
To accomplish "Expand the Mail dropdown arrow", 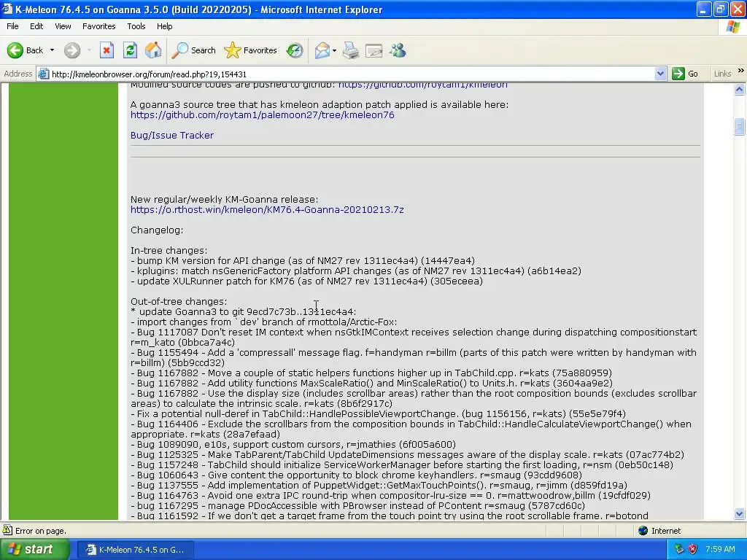I will 334,50.
